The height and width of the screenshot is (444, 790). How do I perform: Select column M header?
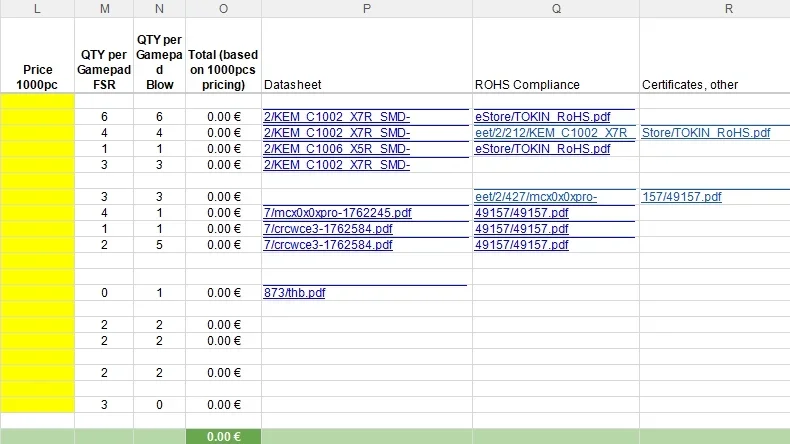(x=104, y=9)
